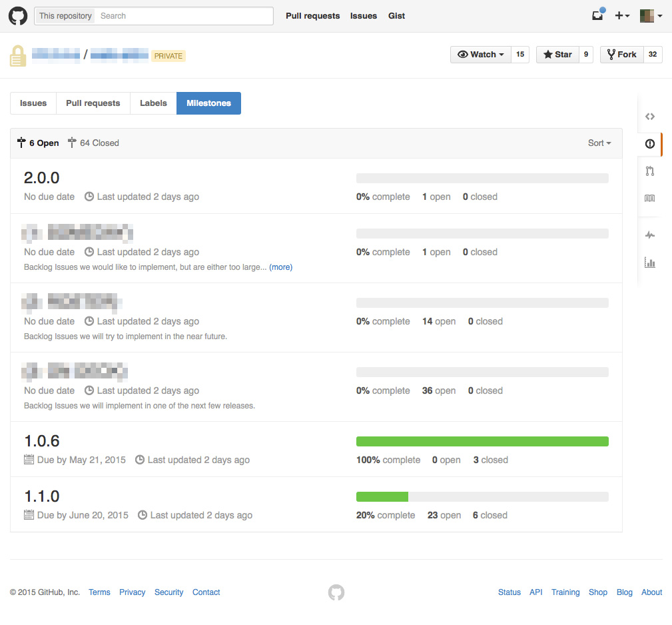Open the notifications inbox icon

597,15
